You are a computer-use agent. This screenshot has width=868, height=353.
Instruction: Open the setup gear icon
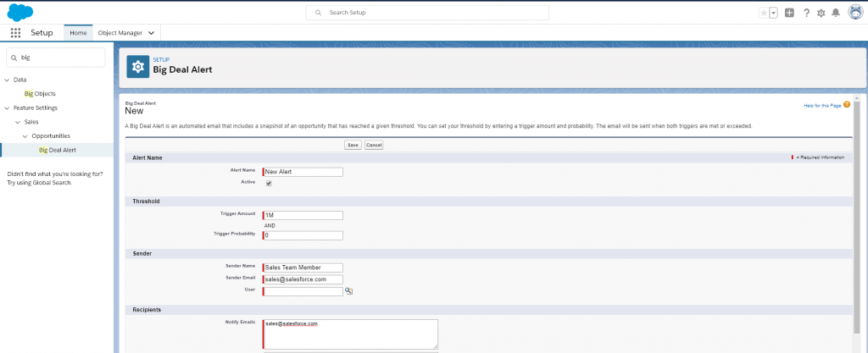[821, 13]
